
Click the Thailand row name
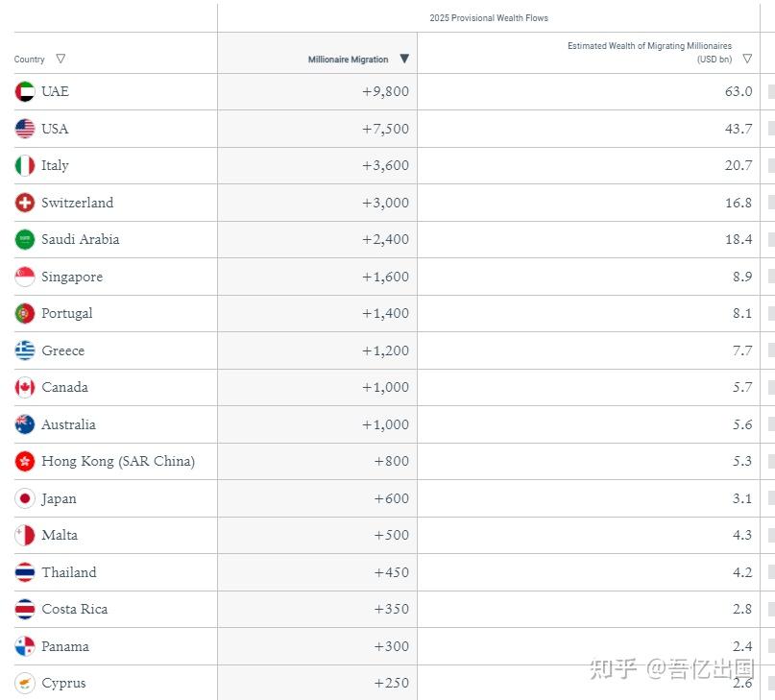tap(69, 572)
